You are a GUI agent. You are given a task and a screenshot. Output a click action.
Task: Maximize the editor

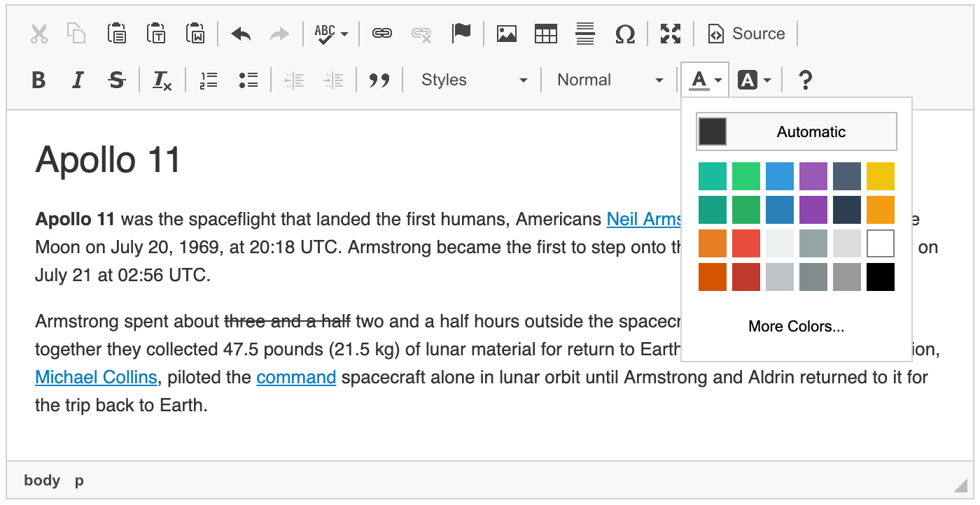(x=671, y=34)
